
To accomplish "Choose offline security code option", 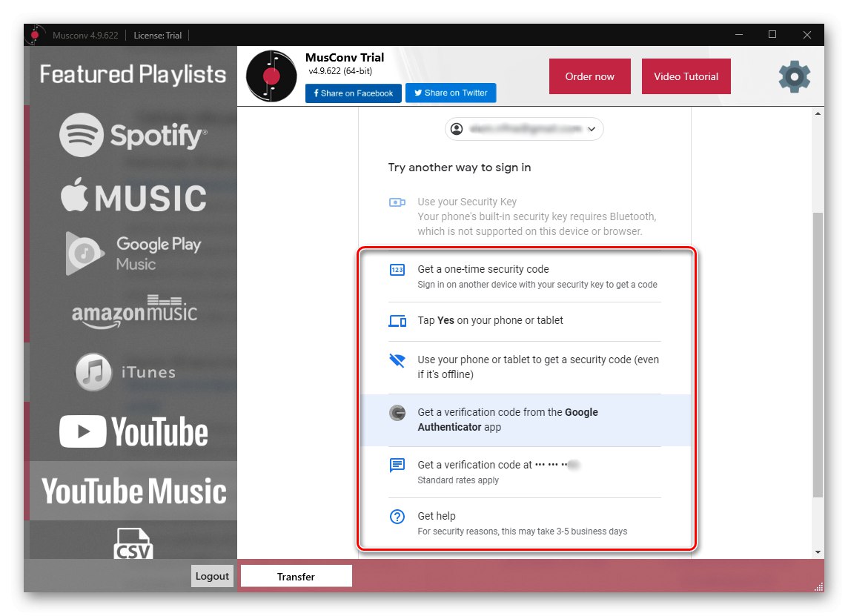I will coord(525,367).
